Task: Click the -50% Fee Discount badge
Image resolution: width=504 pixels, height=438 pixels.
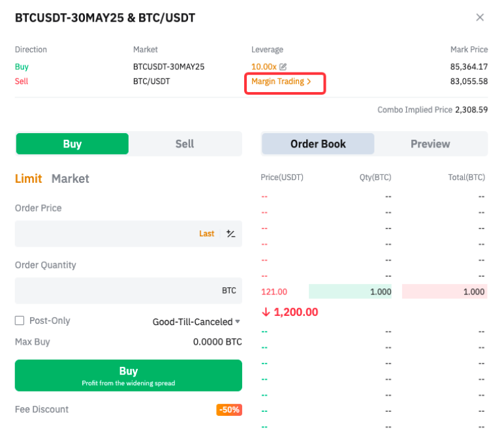Action: click(x=229, y=410)
